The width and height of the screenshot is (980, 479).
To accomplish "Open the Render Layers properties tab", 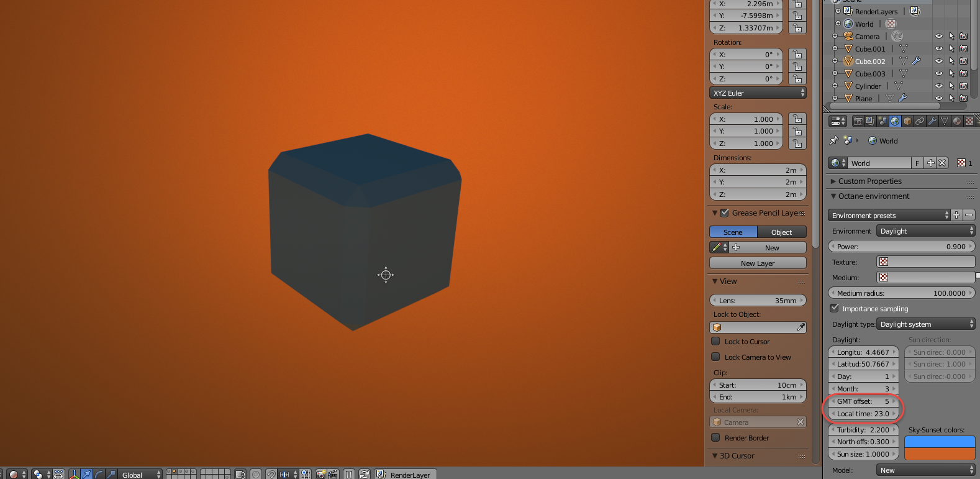I will click(x=870, y=121).
